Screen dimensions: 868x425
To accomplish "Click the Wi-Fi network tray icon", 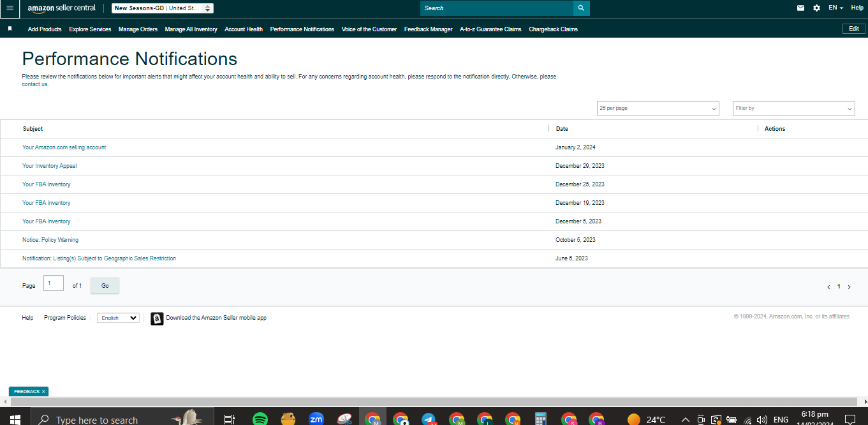I will point(747,419).
